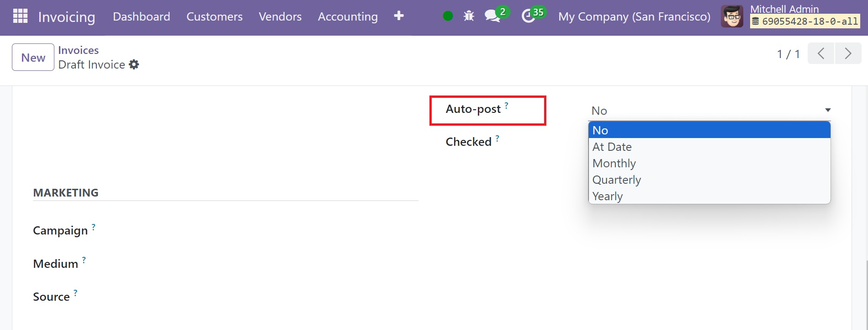Open the quick add plus menu
The width and height of the screenshot is (868, 330).
point(399,16)
